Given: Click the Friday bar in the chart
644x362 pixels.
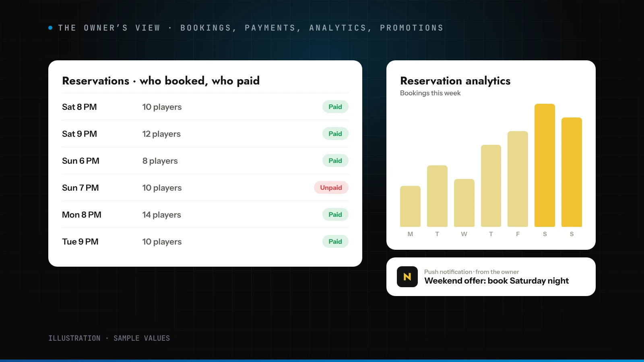Looking at the screenshot, I should (x=518, y=179).
